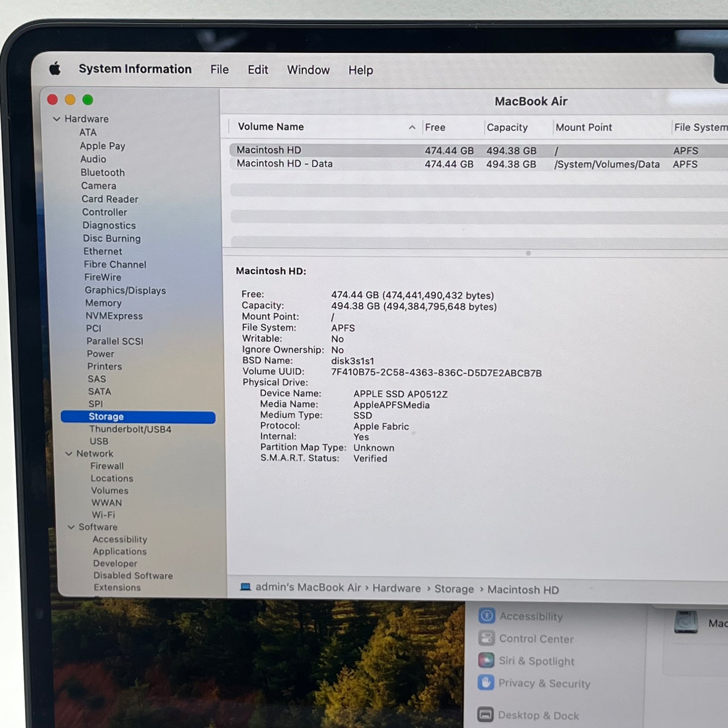
Task: Select Camera in the sidebar
Action: pyautogui.click(x=99, y=185)
